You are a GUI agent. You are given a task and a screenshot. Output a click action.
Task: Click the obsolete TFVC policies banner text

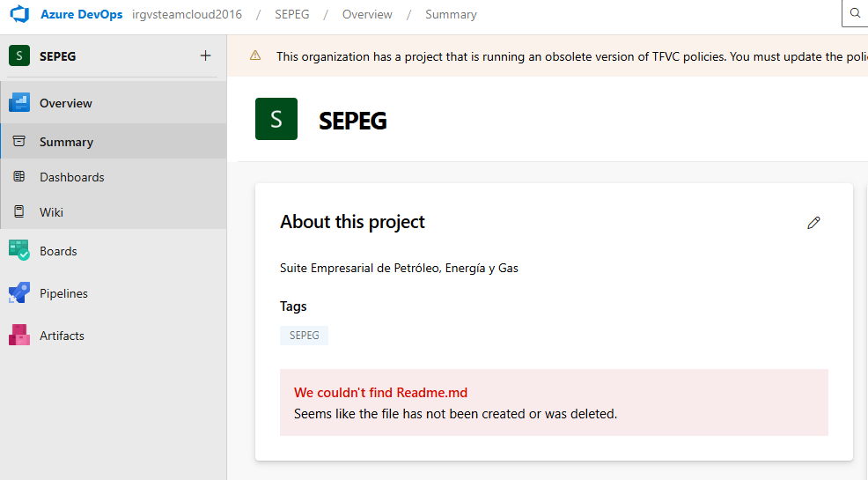tap(572, 56)
